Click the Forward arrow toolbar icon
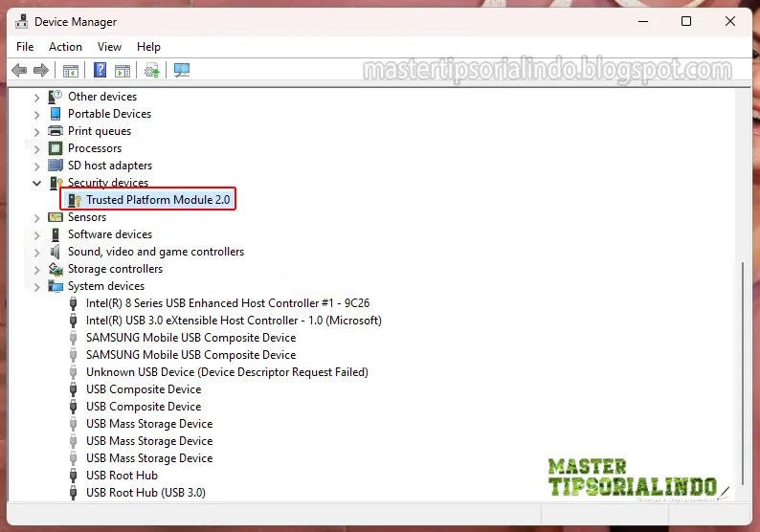The image size is (760, 532). point(41,71)
